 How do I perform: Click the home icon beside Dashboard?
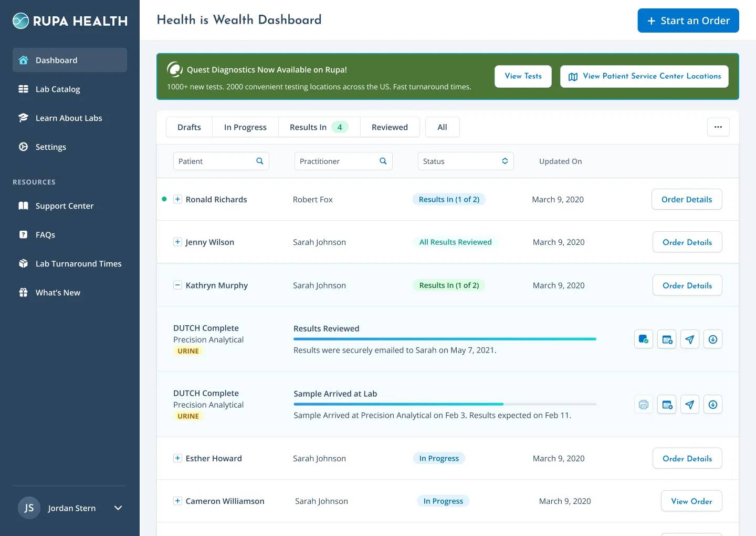(x=23, y=60)
